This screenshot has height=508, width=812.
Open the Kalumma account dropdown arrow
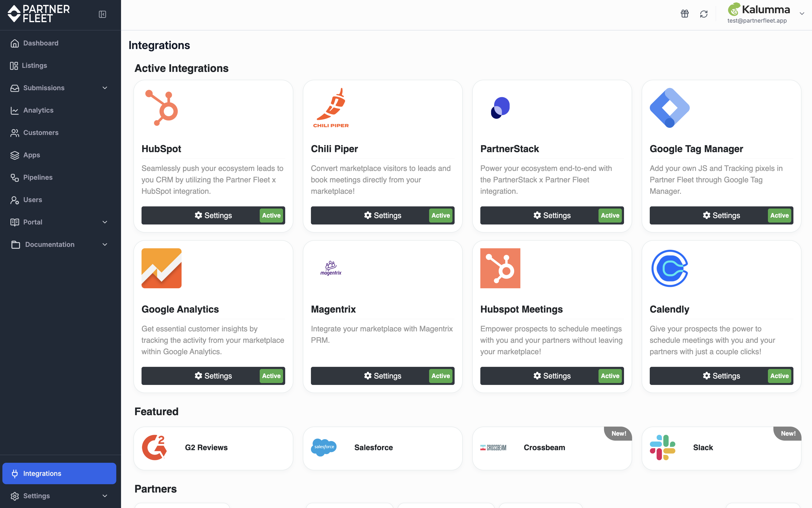pyautogui.click(x=802, y=14)
